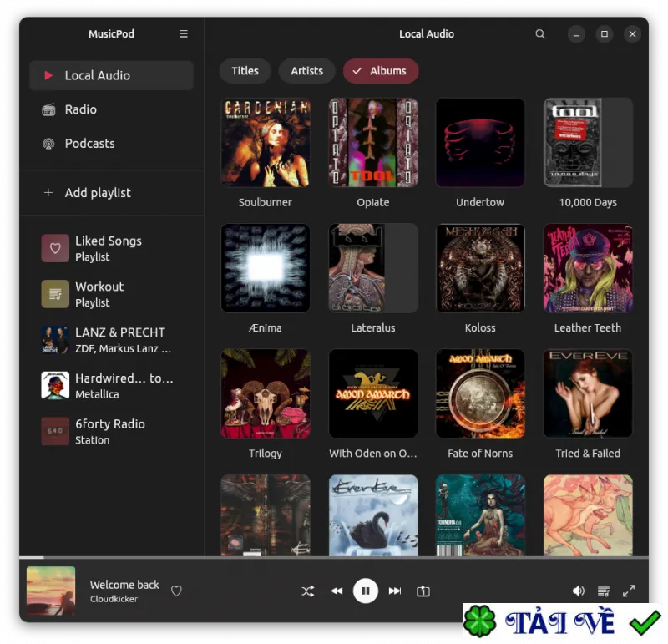The image size is (668, 644).
Task: Toggle shuffle playback mode
Action: point(307,591)
